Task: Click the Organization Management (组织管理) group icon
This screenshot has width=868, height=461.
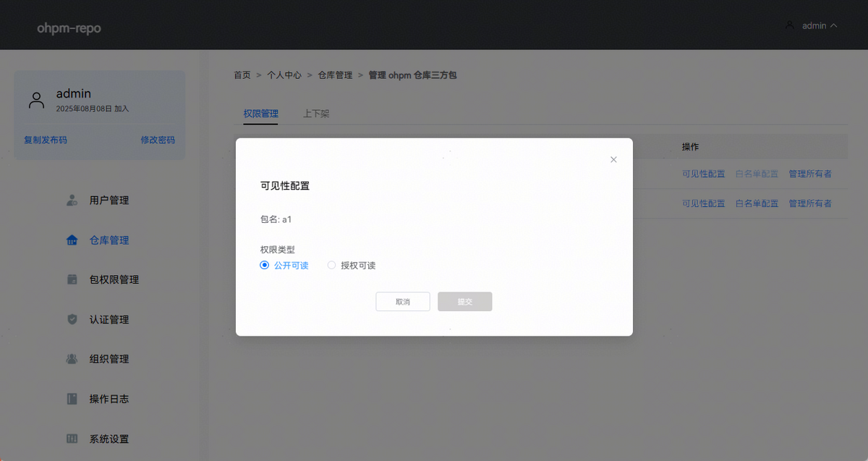Action: (72, 359)
